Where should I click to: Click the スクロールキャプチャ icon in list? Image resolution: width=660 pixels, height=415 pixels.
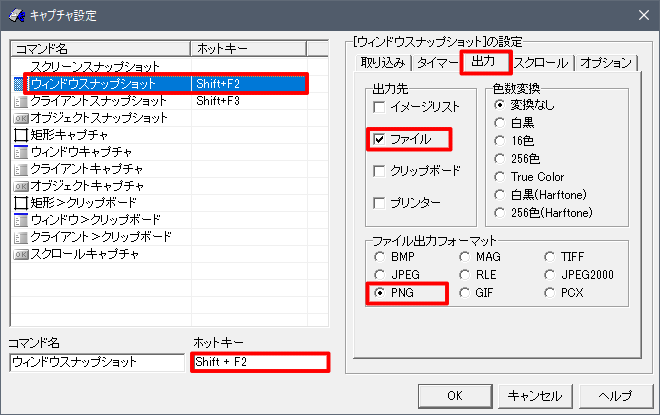pos(20,254)
